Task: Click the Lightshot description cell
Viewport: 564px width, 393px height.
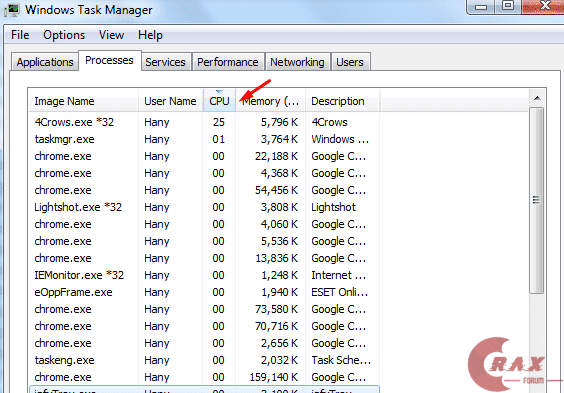Action: pos(333,207)
